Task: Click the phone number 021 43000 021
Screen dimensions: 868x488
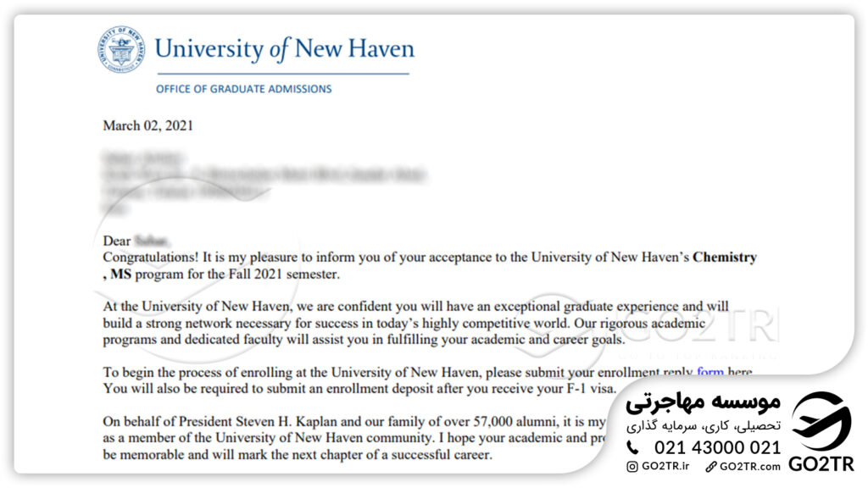Action: [x=717, y=447]
